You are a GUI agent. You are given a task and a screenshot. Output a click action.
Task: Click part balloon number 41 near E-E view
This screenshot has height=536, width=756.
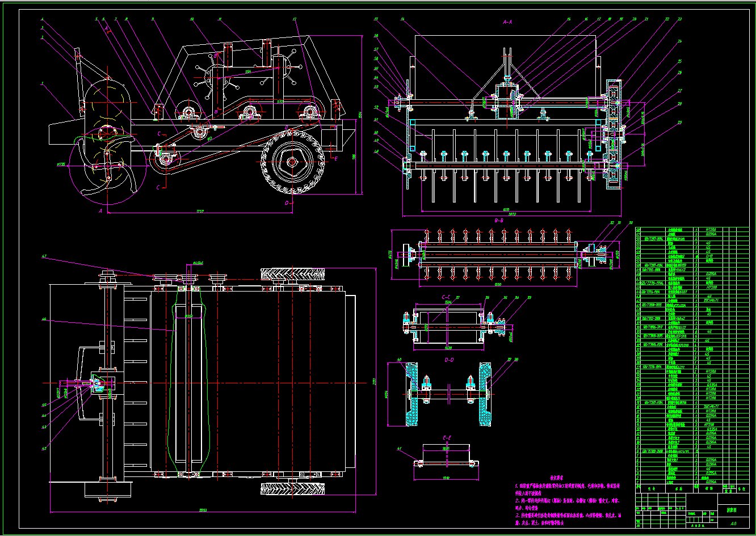[398, 449]
